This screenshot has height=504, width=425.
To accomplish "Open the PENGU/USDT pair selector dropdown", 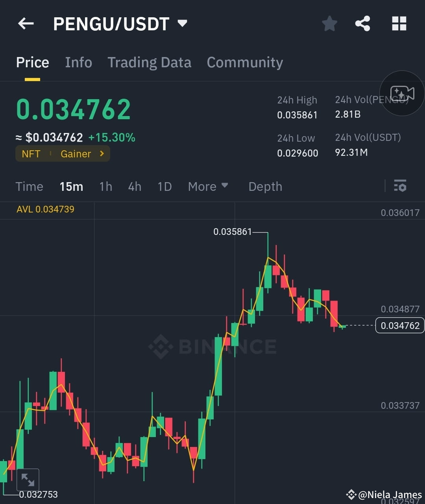I will [182, 24].
